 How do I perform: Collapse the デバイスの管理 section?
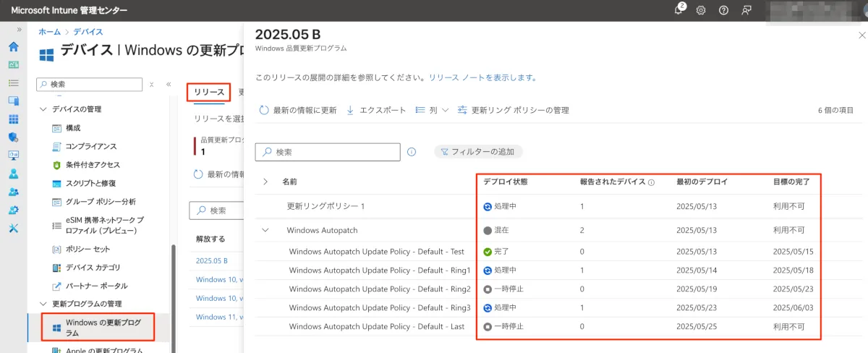pos(42,109)
